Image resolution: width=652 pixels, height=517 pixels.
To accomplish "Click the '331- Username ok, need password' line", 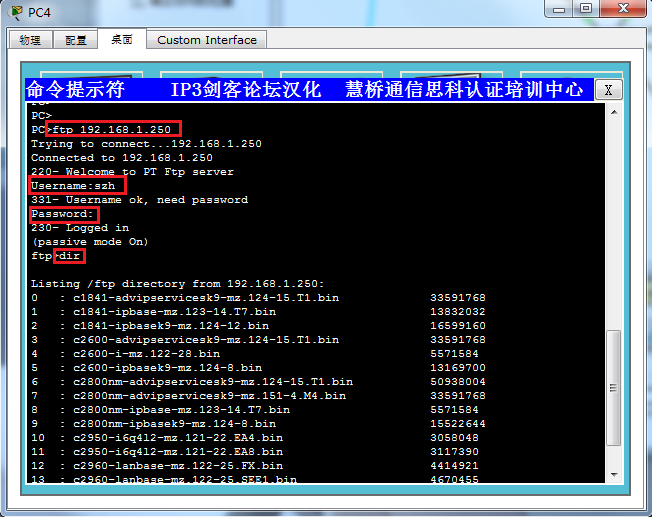I will pyautogui.click(x=139, y=200).
